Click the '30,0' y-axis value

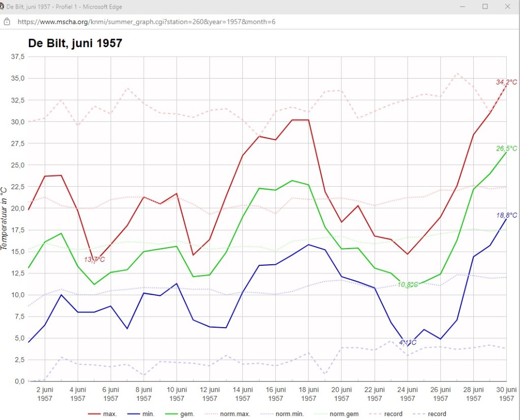tap(18, 122)
